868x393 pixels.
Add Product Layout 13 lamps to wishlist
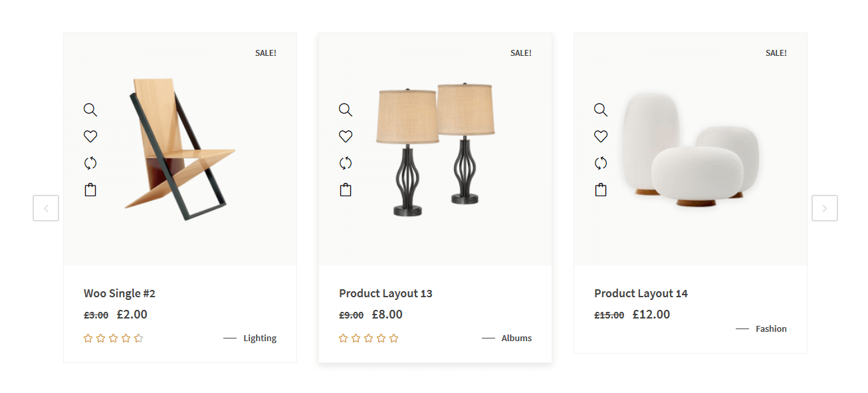point(346,136)
